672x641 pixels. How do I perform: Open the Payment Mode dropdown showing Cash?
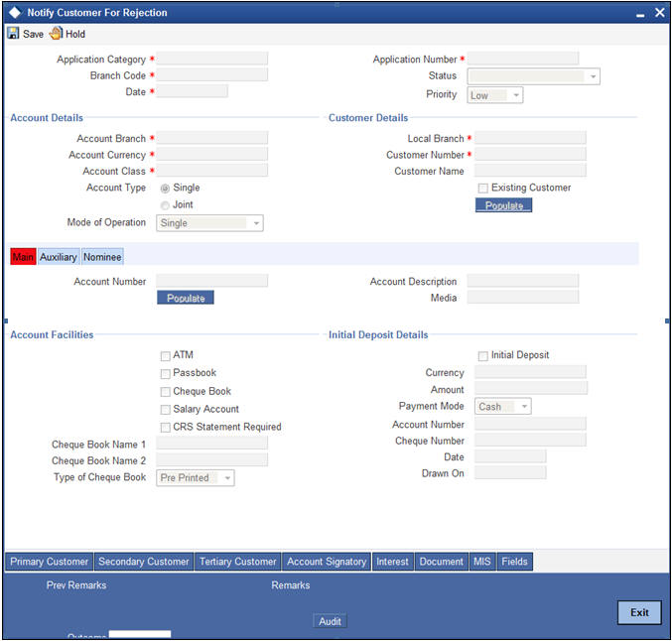(502, 406)
